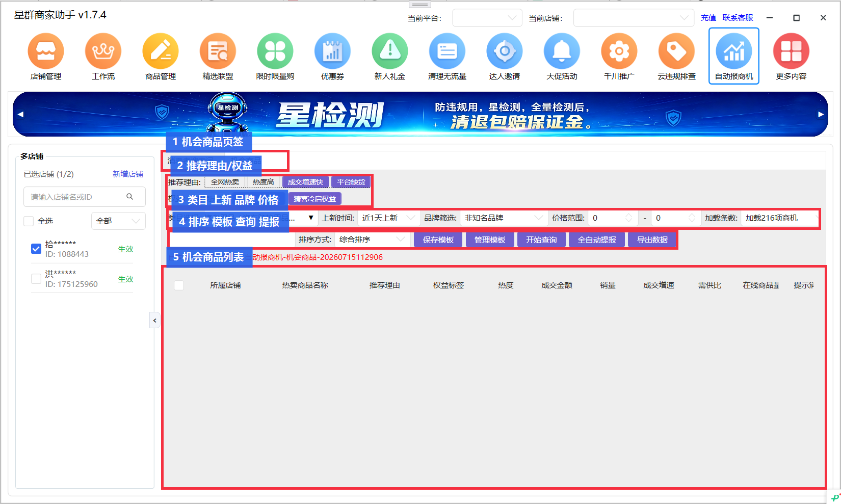The width and height of the screenshot is (841, 504).
Task: Toggle the 平台缺货 recommendation filter
Action: [x=351, y=182]
